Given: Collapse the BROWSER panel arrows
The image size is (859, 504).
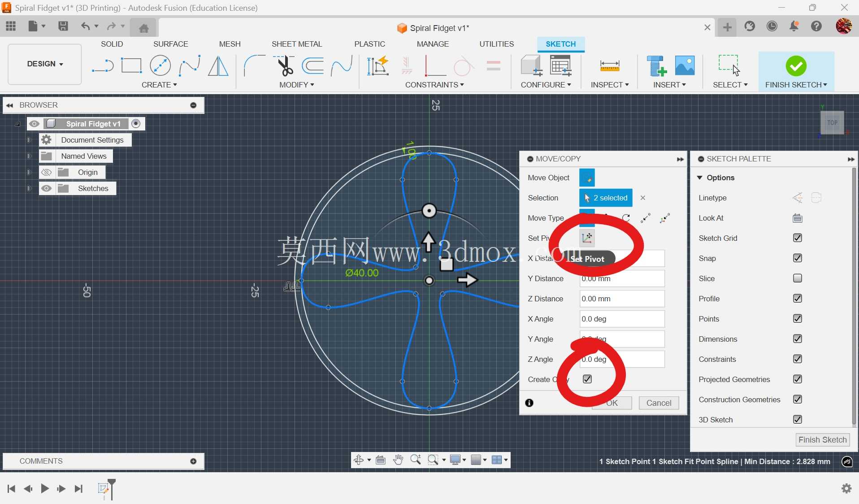Looking at the screenshot, I should [9, 105].
